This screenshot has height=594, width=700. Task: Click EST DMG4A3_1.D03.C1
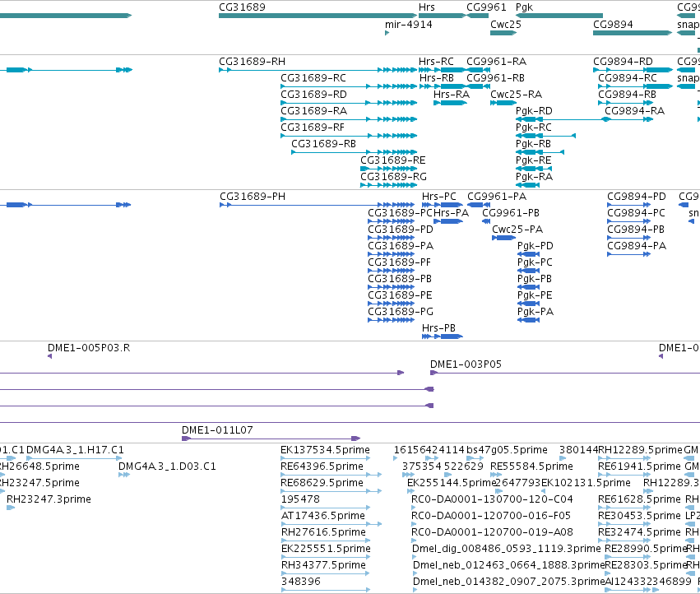167,466
